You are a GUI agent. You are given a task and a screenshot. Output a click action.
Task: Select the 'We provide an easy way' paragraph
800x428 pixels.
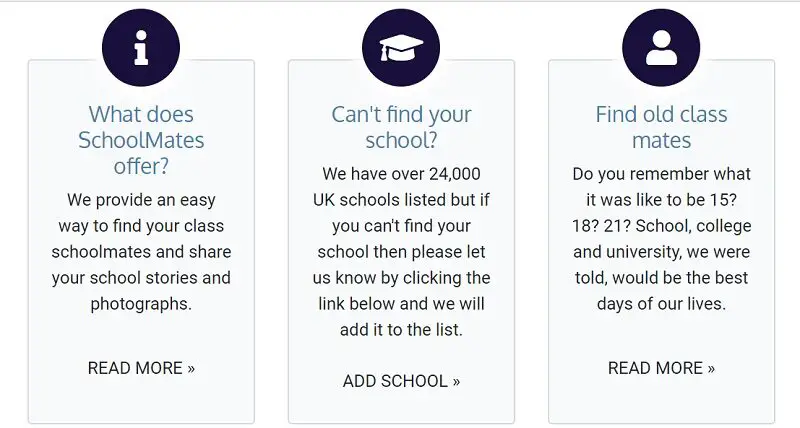[x=141, y=252]
